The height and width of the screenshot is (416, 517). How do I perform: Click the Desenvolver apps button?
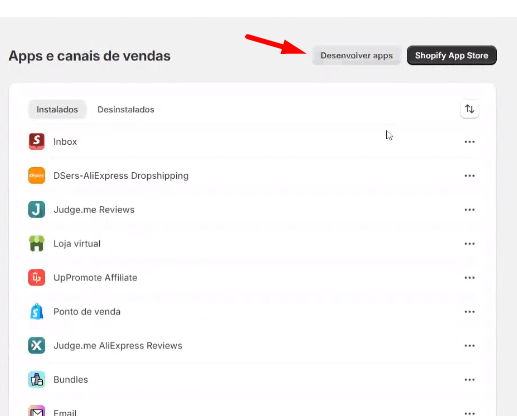click(x=357, y=55)
